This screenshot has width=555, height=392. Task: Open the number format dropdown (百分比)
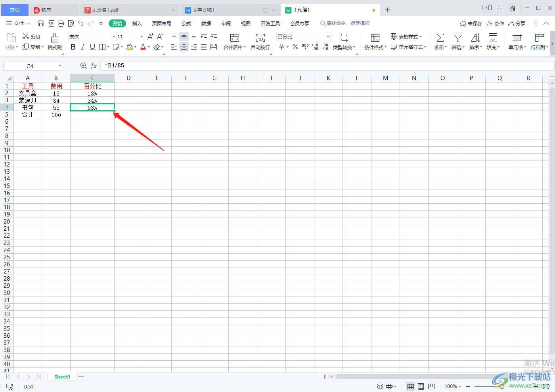pos(328,36)
